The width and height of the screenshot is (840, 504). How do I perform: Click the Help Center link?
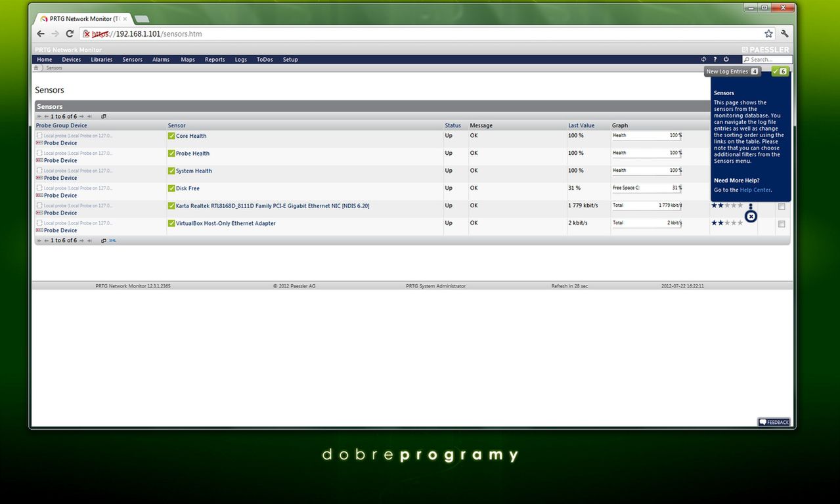click(x=755, y=190)
